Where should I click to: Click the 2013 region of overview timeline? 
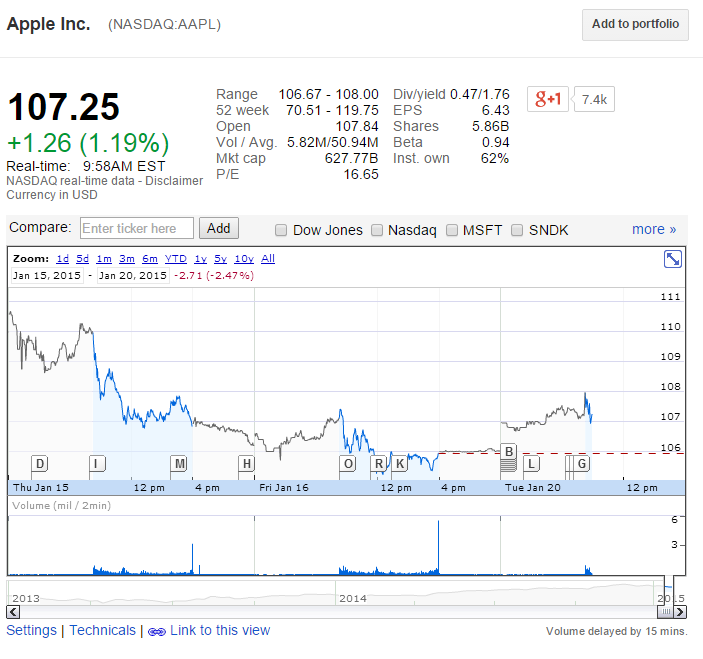coord(26,598)
